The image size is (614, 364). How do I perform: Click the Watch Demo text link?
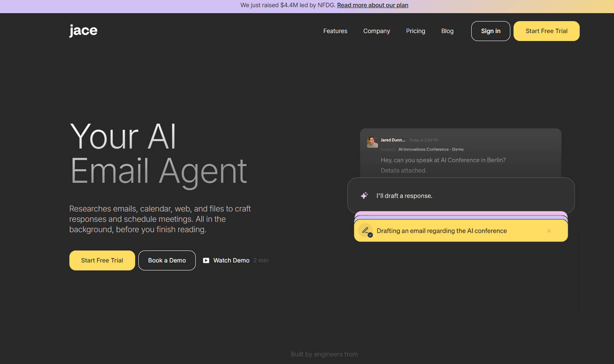pos(231,260)
